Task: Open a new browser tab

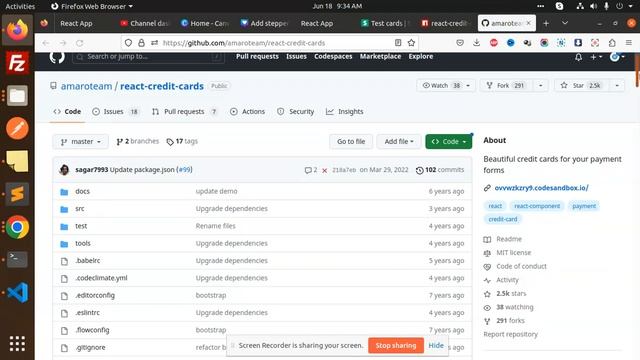Action: (546, 23)
